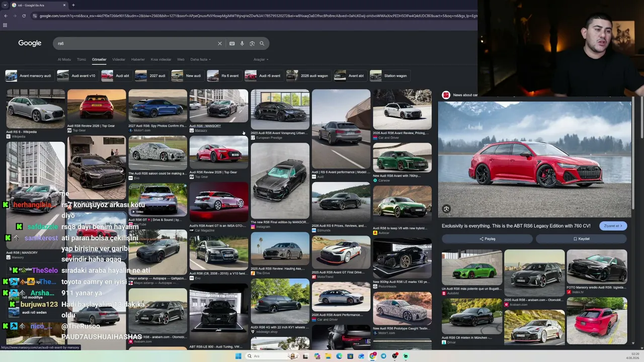Expand the Araçlar tools dropdown
The width and height of the screenshot is (644, 362).
click(261, 59)
